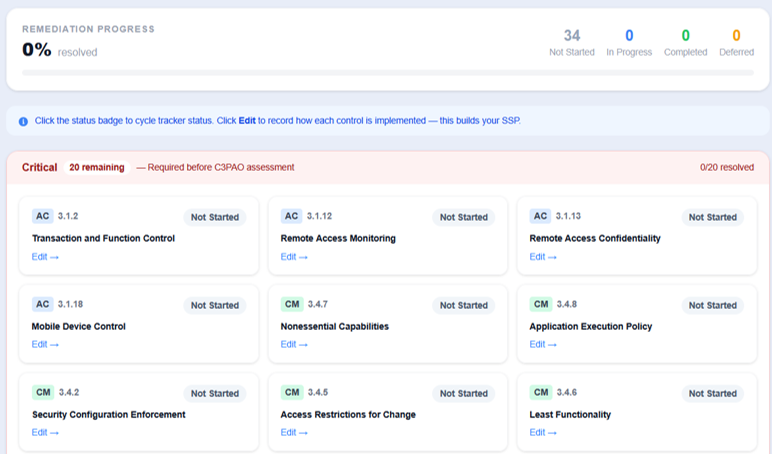772x454 pixels.
Task: Click the 20 remaining badge
Action: [x=97, y=167]
